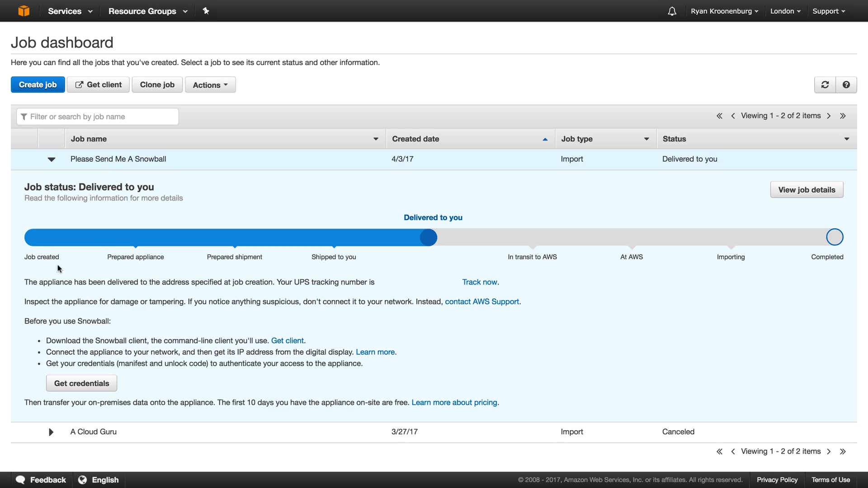Open the Actions dropdown

pos(210,85)
